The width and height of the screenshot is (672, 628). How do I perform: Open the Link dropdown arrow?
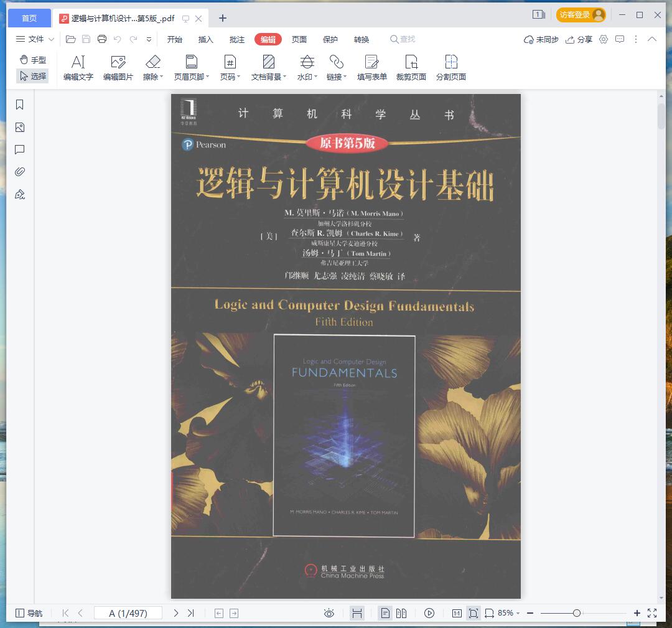tap(345, 77)
